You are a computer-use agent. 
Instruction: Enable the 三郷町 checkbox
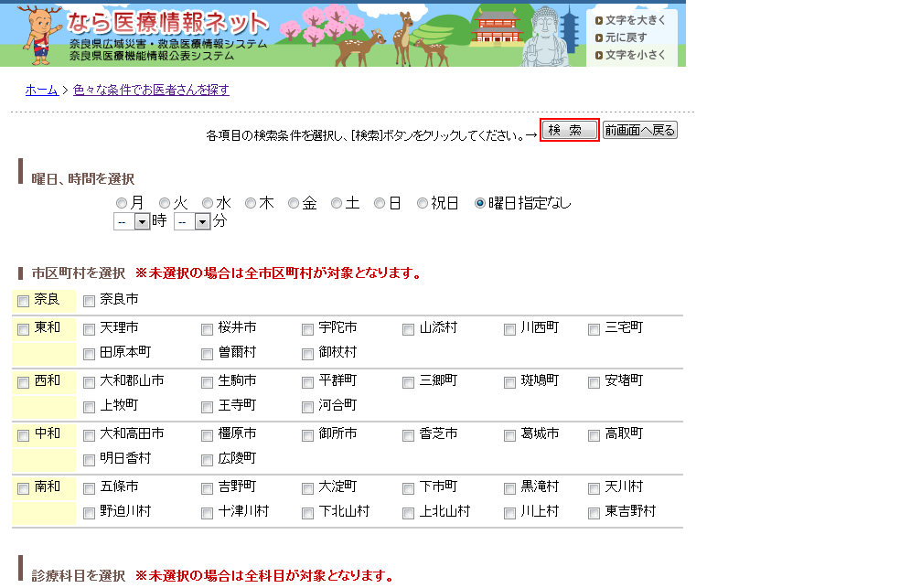(x=408, y=383)
